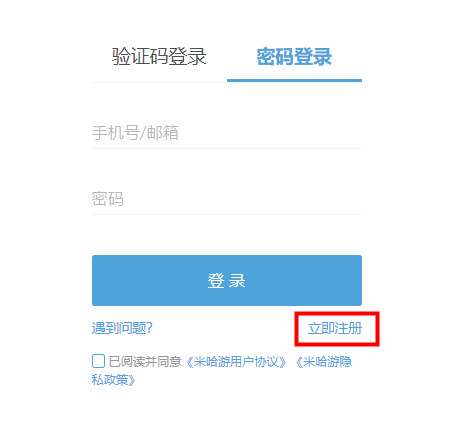
Task: Switch to the 验证码登录 tab
Action: (x=159, y=56)
